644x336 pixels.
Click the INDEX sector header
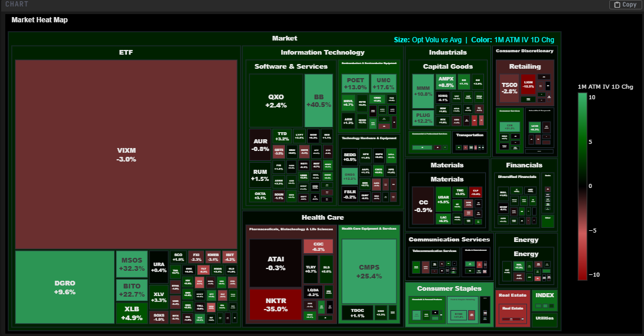coord(545,295)
